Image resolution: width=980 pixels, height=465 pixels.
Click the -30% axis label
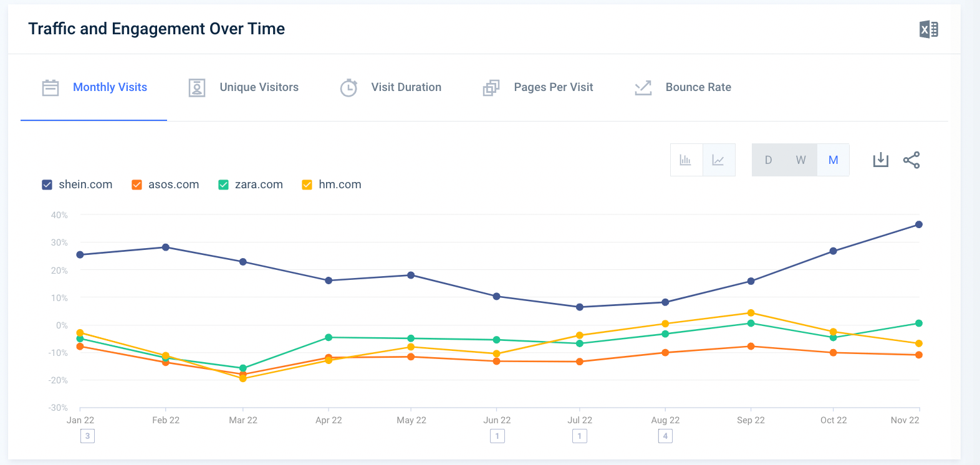pyautogui.click(x=58, y=408)
